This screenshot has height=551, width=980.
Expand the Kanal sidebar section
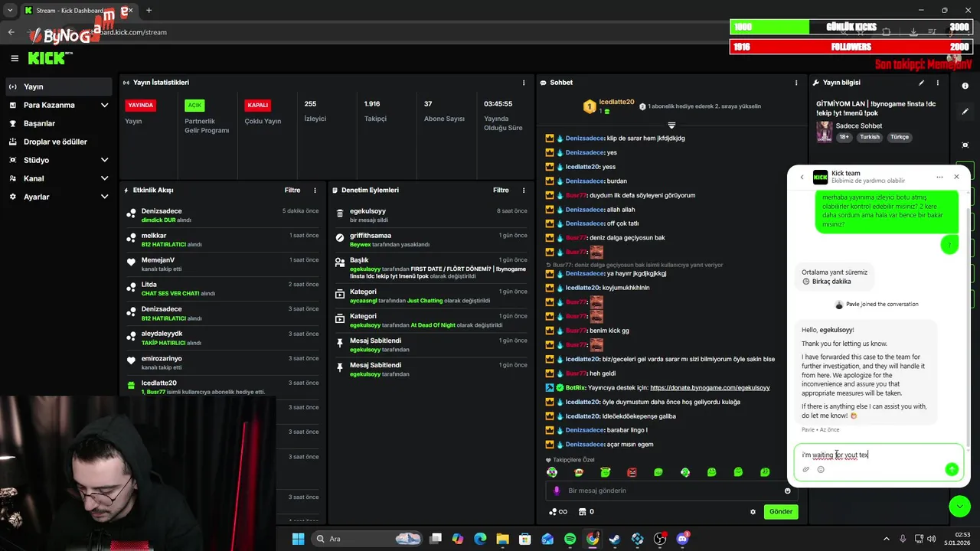click(59, 178)
